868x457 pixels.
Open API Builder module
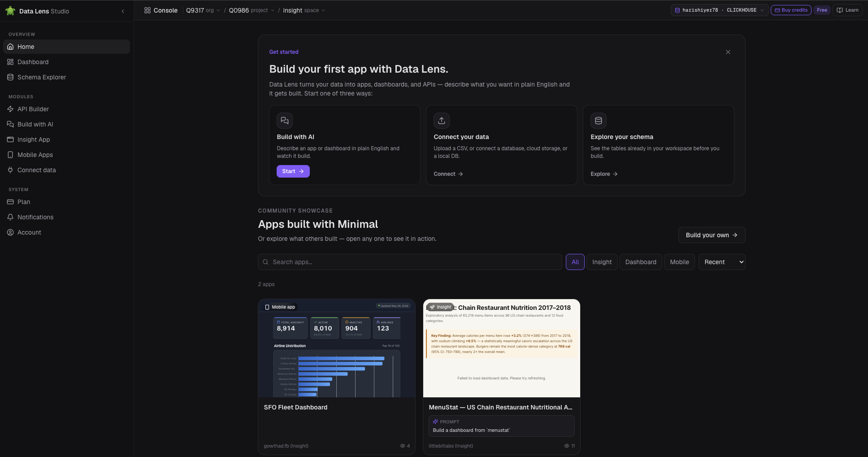pyautogui.click(x=66, y=109)
